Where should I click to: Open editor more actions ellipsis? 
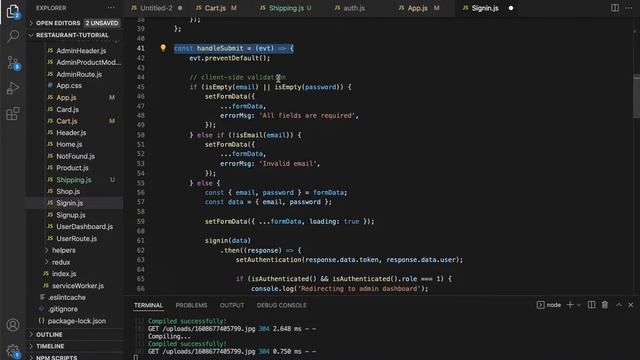(629, 8)
